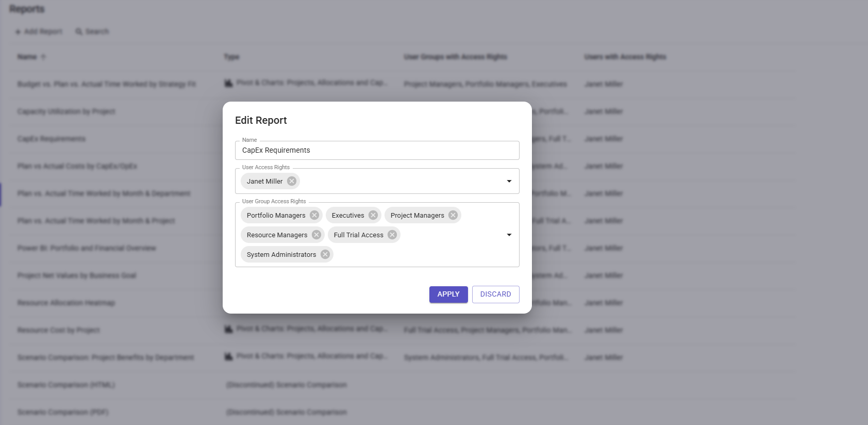Click the APPLY button
868x425 pixels.
point(448,294)
